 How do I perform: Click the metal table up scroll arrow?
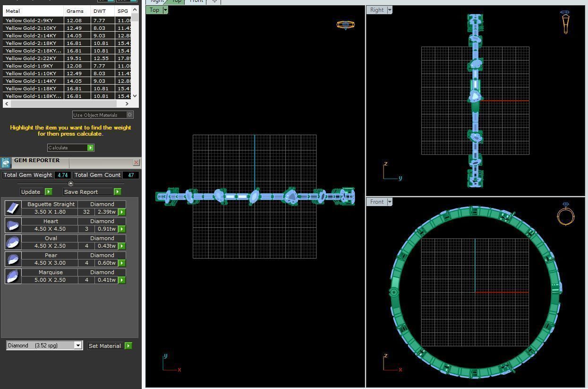tap(135, 9)
